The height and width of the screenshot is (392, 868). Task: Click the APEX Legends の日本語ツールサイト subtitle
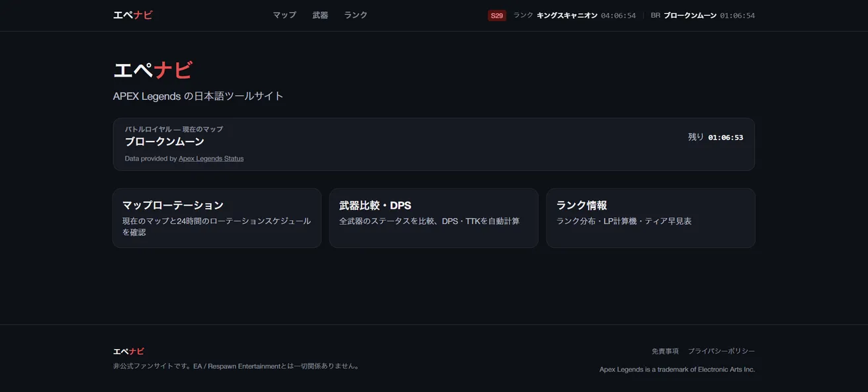tap(198, 96)
